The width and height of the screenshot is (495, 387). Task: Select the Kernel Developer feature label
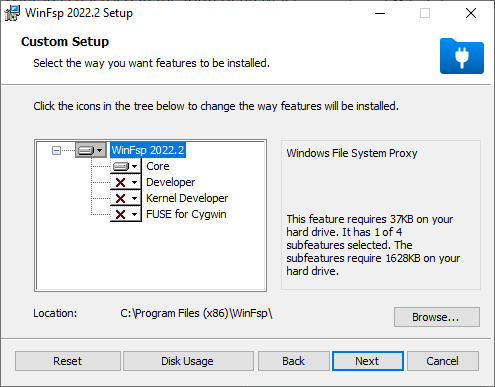pyautogui.click(x=187, y=198)
